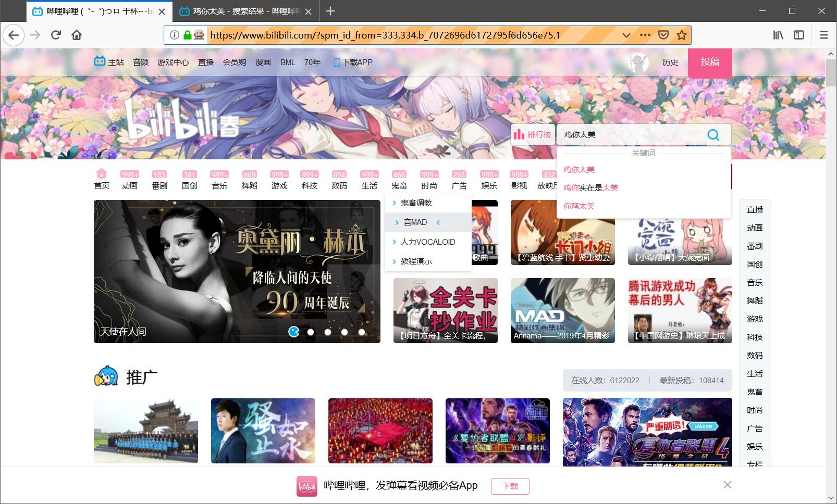
Task: Reload the page with refresh icon
Action: pyautogui.click(x=56, y=35)
